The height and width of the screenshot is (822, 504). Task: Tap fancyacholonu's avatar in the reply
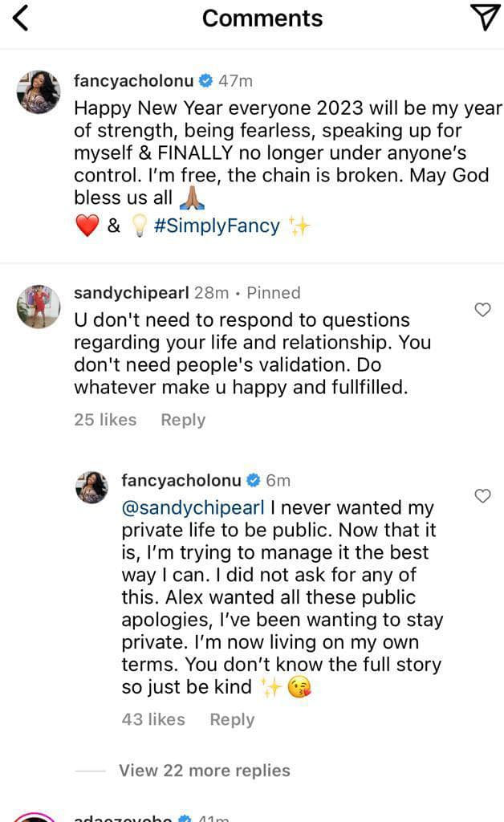91,487
